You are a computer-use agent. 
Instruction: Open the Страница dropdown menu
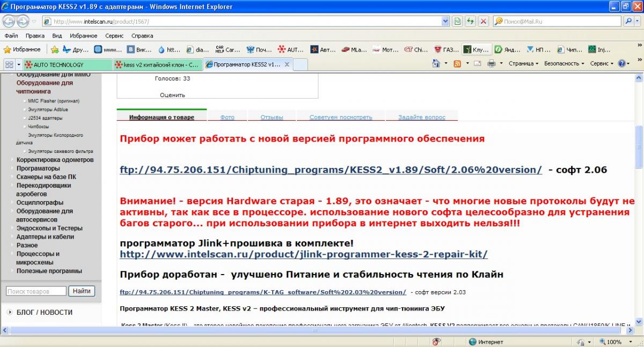tap(523, 63)
